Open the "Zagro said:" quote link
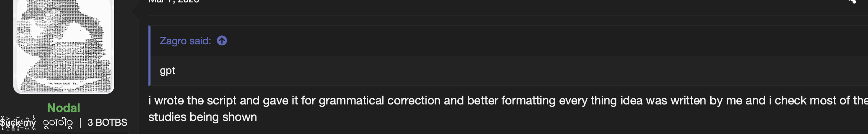 click(x=185, y=41)
